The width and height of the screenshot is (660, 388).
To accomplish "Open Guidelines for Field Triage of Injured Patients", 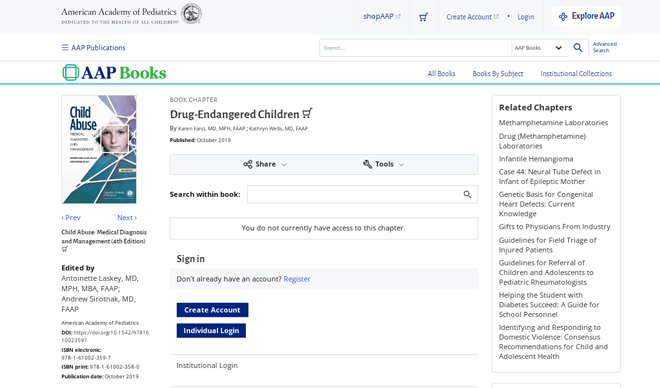I will [x=548, y=245].
